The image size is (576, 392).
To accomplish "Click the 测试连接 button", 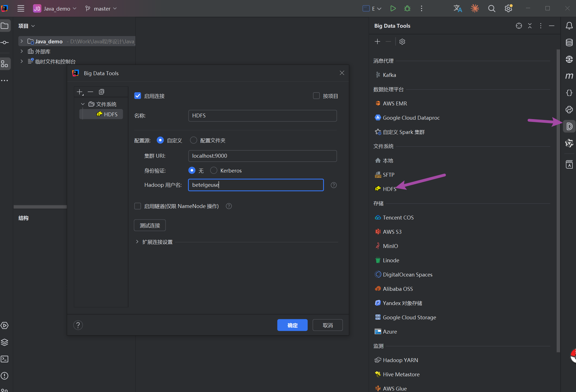I will (x=150, y=225).
